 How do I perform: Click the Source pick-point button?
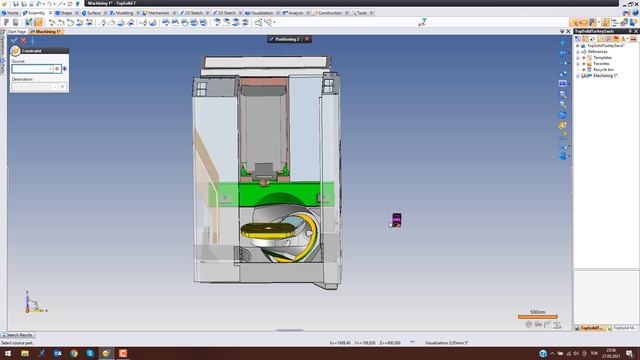(57, 69)
